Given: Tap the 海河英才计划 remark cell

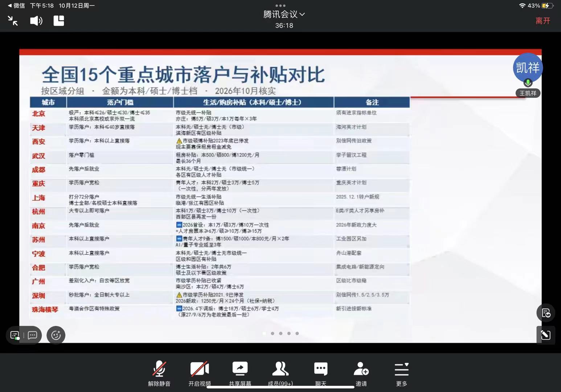Looking at the screenshot, I should click(x=351, y=127).
